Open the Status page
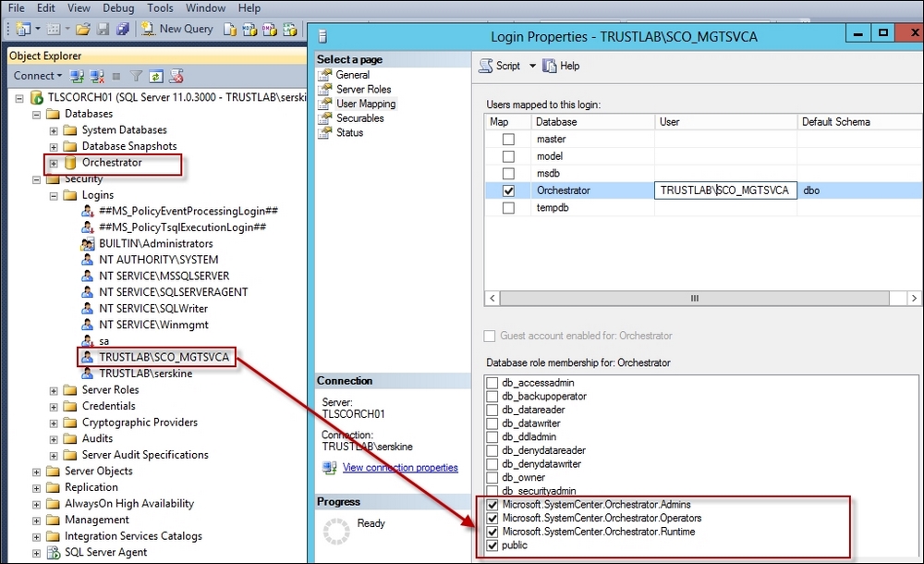 point(349,133)
